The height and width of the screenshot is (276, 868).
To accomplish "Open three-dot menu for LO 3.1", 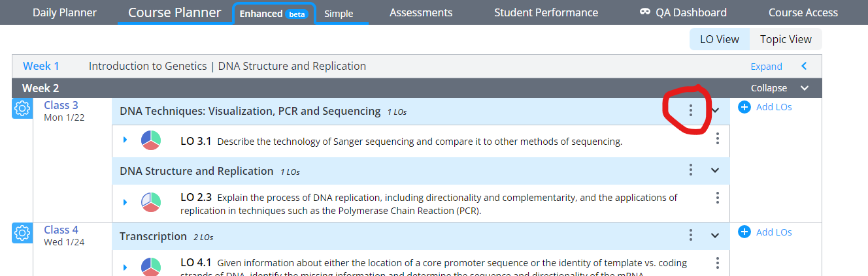I will [718, 138].
